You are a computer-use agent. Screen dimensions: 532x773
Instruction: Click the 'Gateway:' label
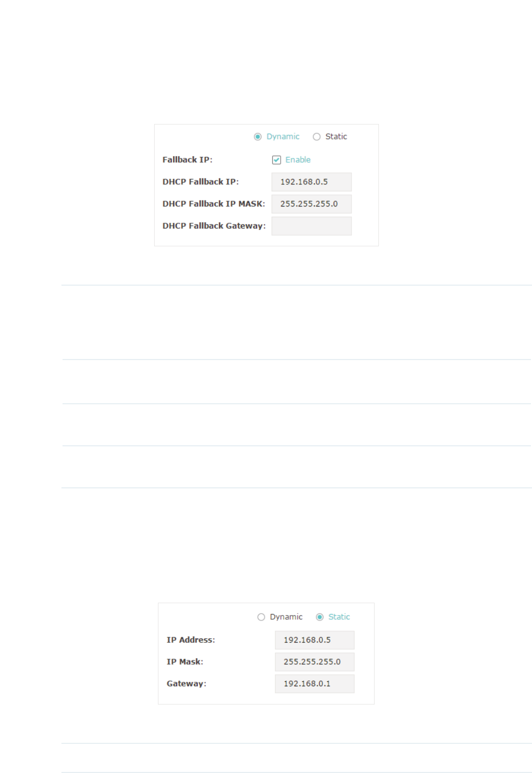click(x=186, y=684)
